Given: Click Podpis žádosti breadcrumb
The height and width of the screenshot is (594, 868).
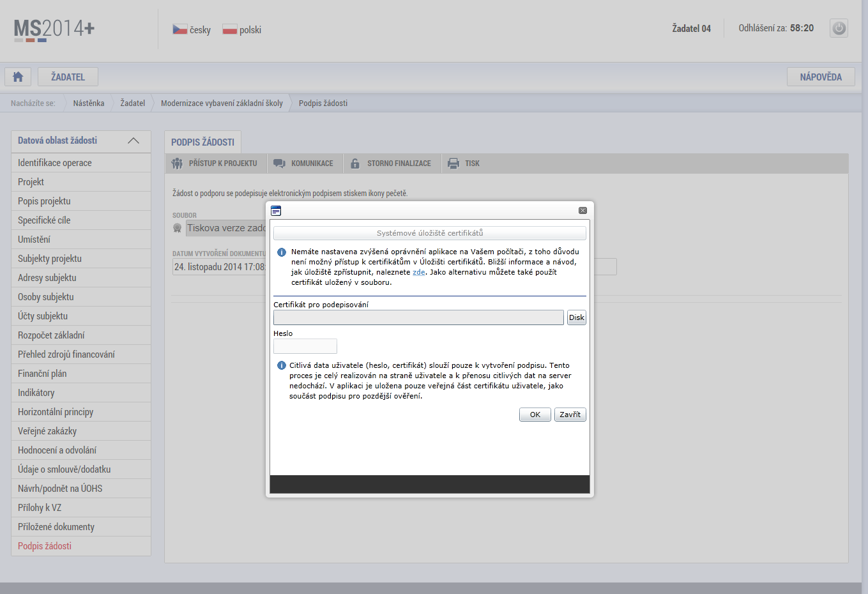Looking at the screenshot, I should [323, 103].
